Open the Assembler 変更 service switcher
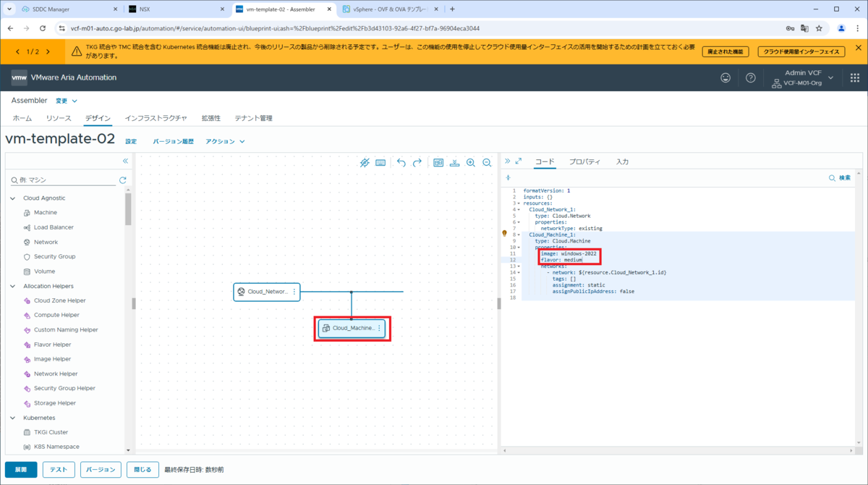This screenshot has width=868, height=485. pos(67,101)
